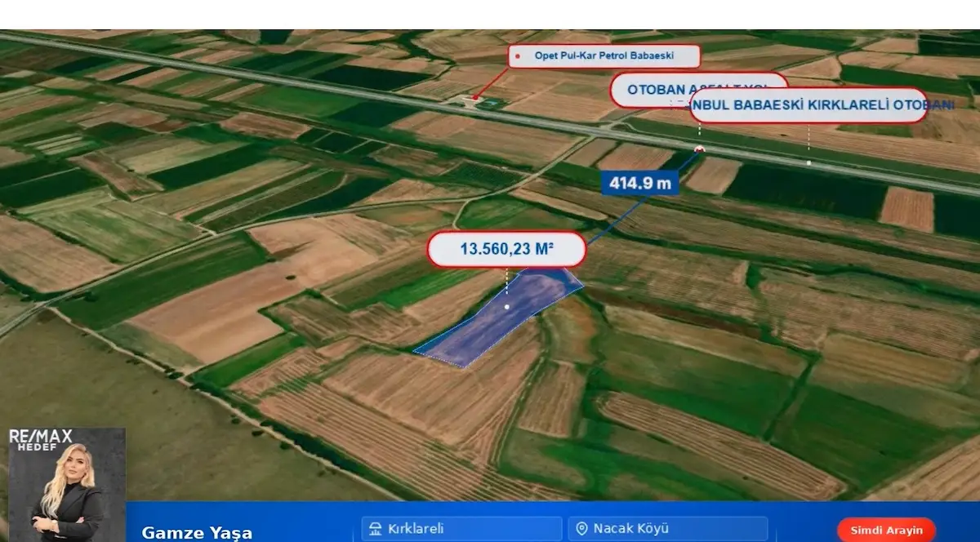This screenshot has height=542, width=980.
Task: Click the white dot on the blue parcel
Action: coord(507,307)
